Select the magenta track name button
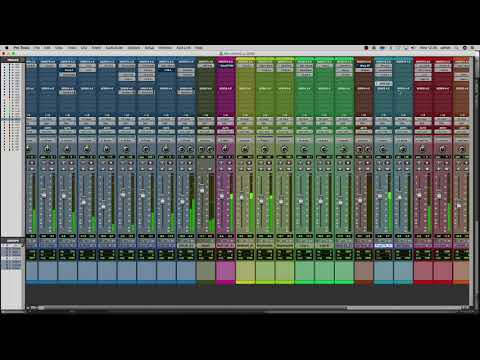 point(226,245)
